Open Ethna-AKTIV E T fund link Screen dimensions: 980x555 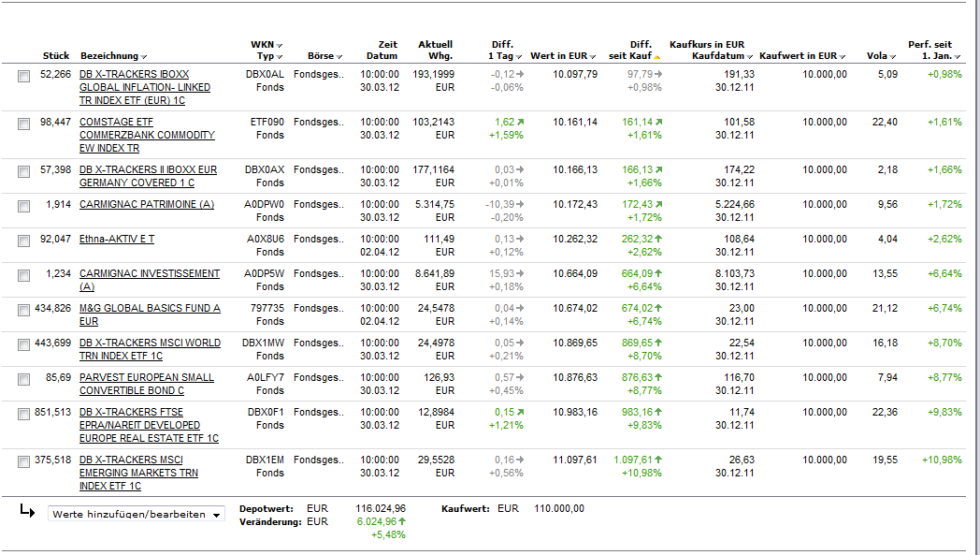(x=116, y=239)
